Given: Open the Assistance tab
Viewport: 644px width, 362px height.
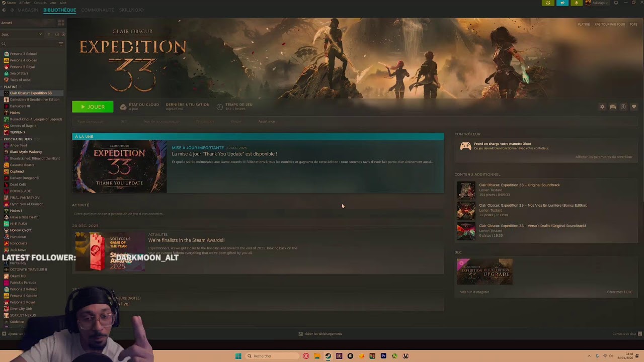Looking at the screenshot, I should click(x=266, y=121).
